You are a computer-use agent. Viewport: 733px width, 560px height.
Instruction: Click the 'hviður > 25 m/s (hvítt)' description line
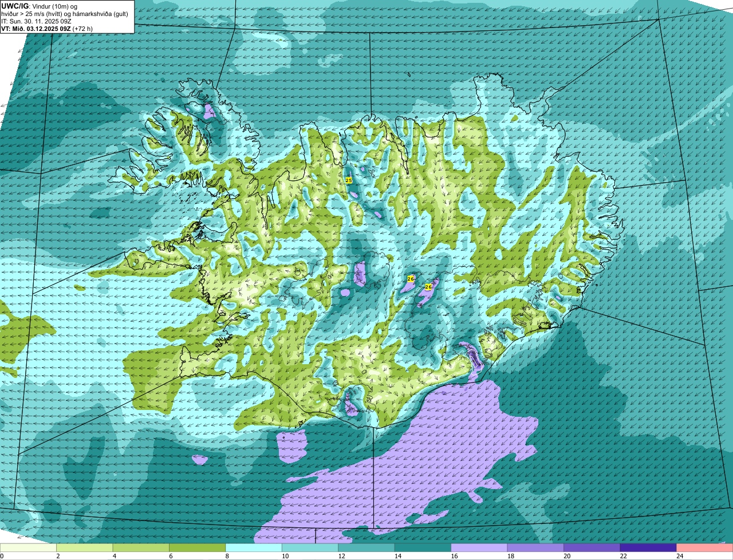tap(66, 14)
